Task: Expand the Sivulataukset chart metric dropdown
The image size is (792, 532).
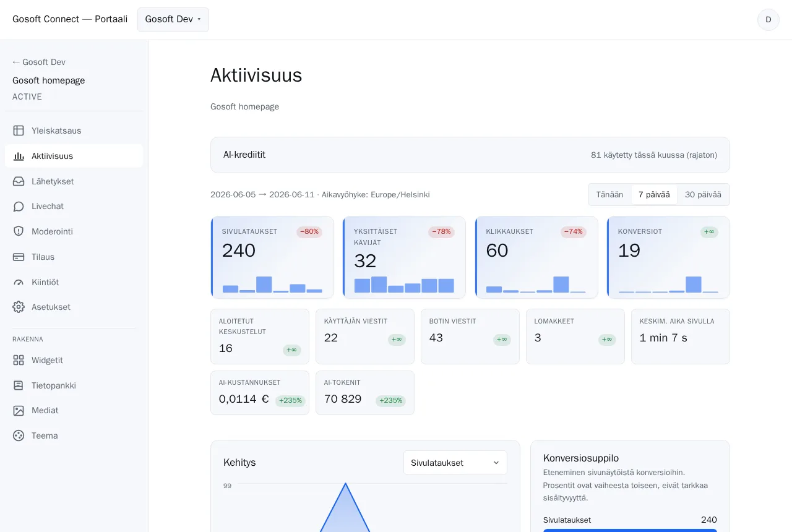Action: point(455,463)
